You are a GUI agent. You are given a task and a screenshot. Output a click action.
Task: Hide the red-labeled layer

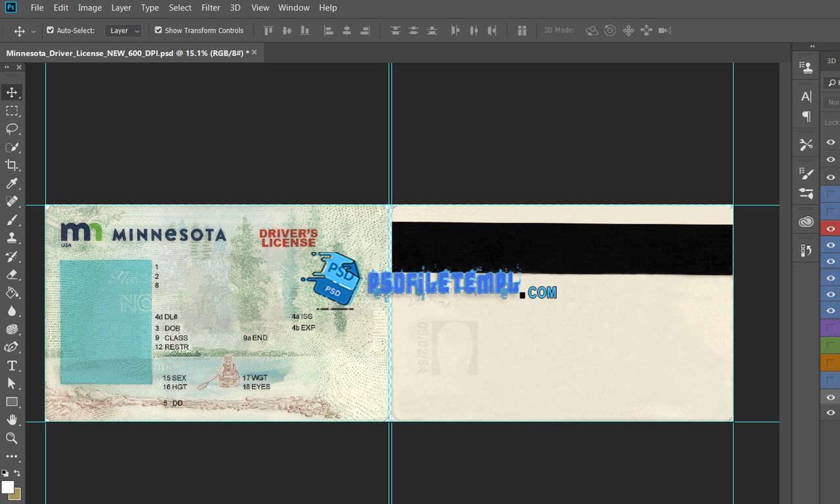[x=831, y=228]
